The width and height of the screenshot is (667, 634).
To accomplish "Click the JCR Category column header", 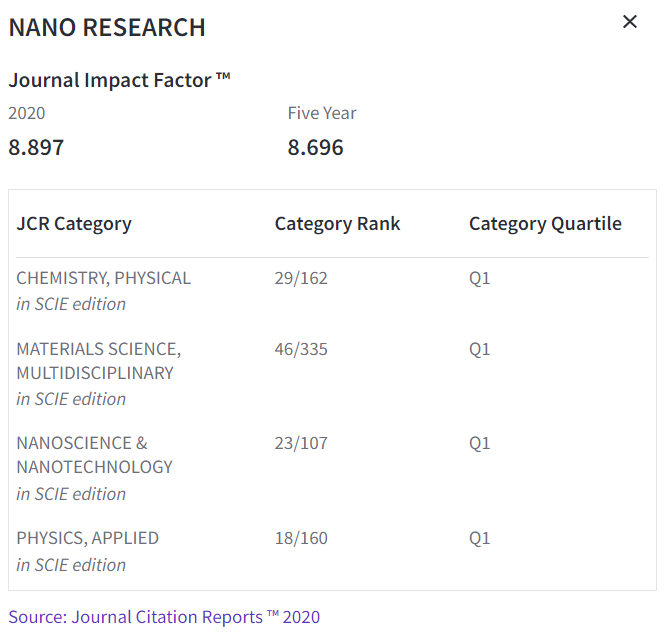I will (74, 224).
